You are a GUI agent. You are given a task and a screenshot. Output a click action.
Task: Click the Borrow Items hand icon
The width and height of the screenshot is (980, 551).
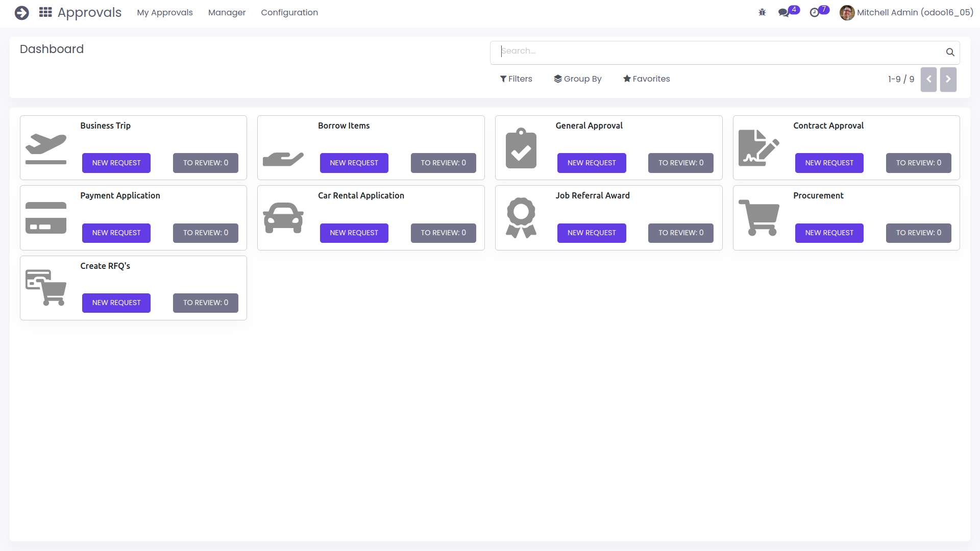pyautogui.click(x=283, y=159)
